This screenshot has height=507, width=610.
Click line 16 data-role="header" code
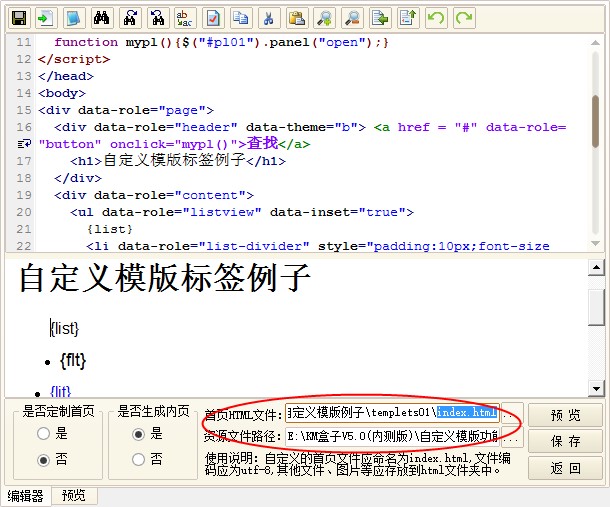coord(210,127)
